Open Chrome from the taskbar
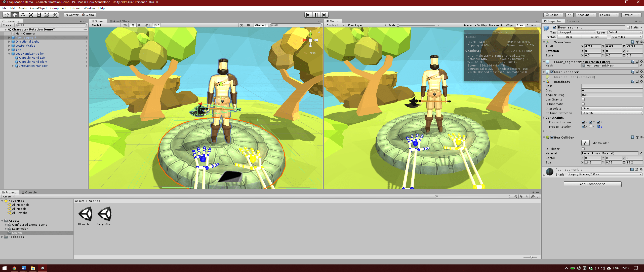644x272 pixels. pos(14,268)
